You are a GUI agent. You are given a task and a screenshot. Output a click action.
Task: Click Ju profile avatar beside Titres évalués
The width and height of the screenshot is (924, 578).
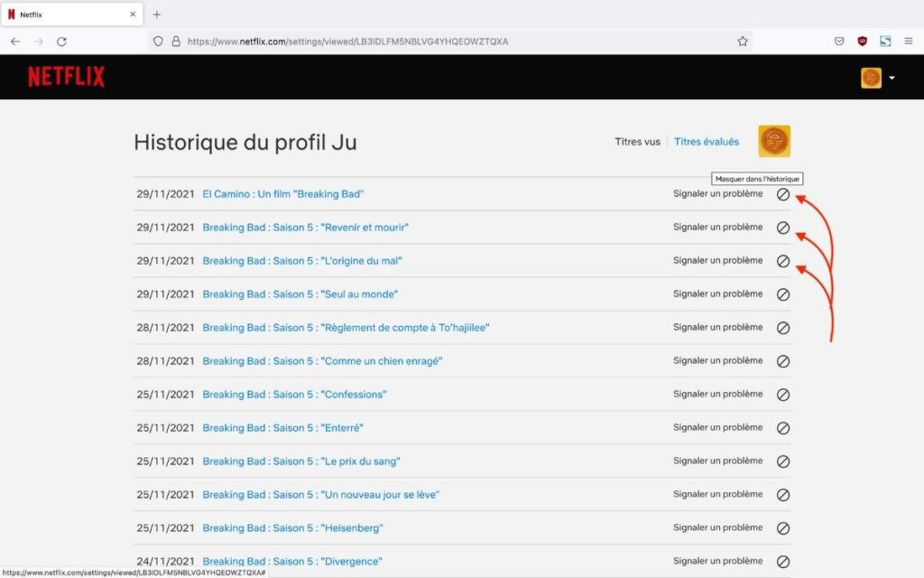tap(774, 141)
